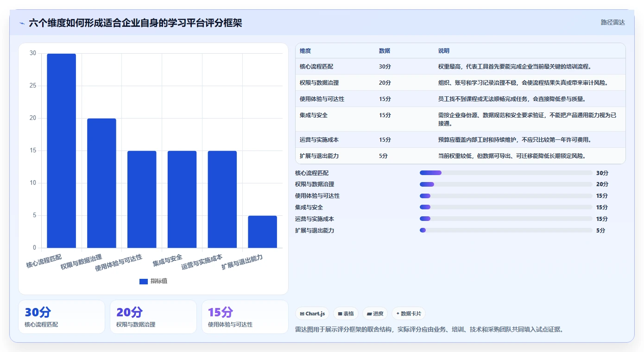Click the 核心流程匹配 x-axis label
This screenshot has width=644, height=352.
(44, 261)
